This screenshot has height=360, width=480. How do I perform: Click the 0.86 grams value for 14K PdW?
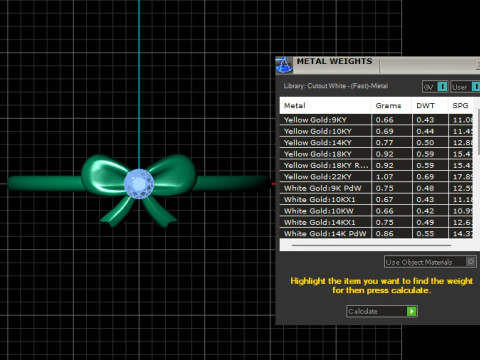tap(385, 234)
